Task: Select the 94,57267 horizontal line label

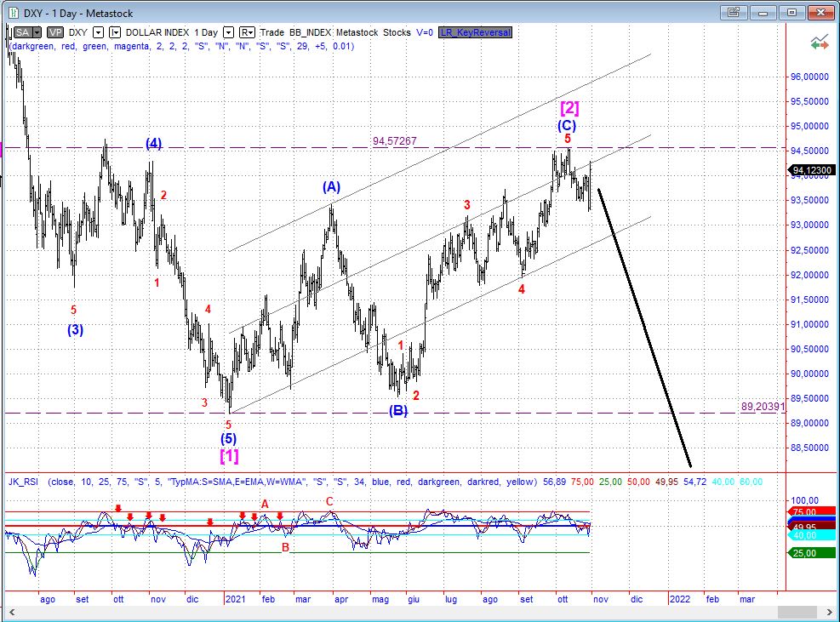Action: point(394,141)
